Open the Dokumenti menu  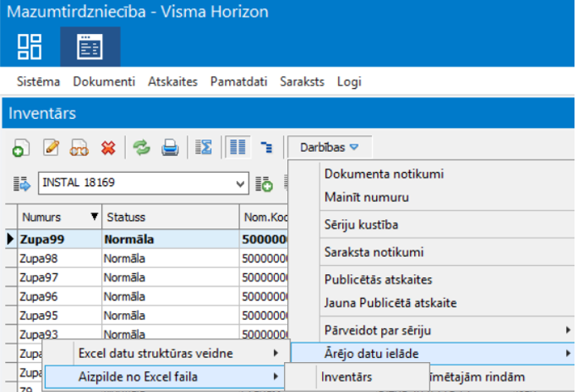coord(104,81)
